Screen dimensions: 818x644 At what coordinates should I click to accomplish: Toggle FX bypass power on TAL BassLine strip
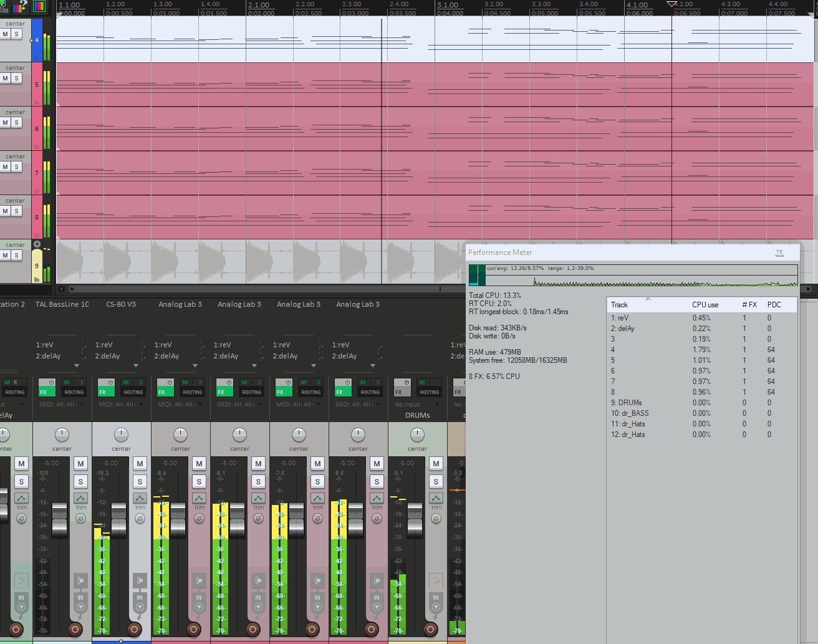coord(51,382)
